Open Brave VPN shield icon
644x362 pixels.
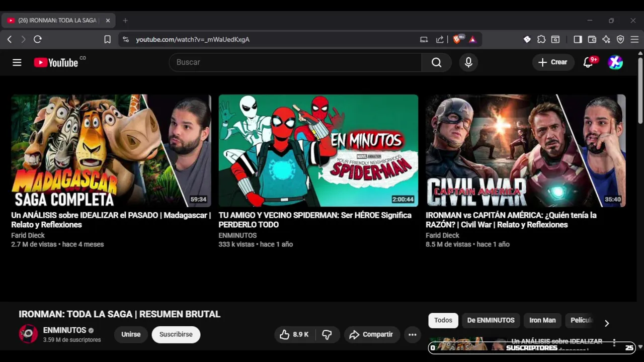pyautogui.click(x=620, y=39)
